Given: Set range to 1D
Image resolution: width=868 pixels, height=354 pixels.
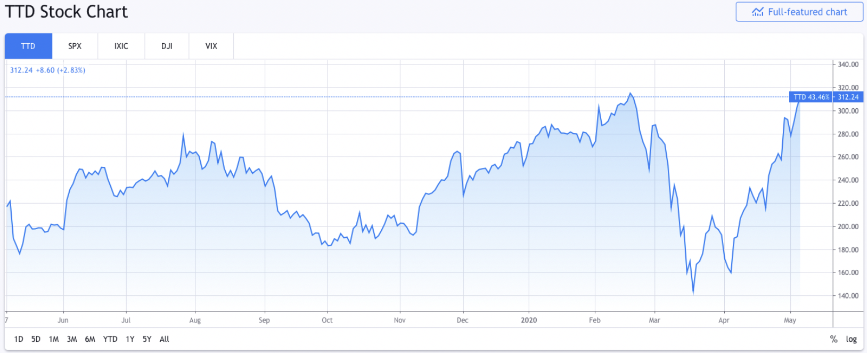Looking at the screenshot, I should click(x=19, y=339).
